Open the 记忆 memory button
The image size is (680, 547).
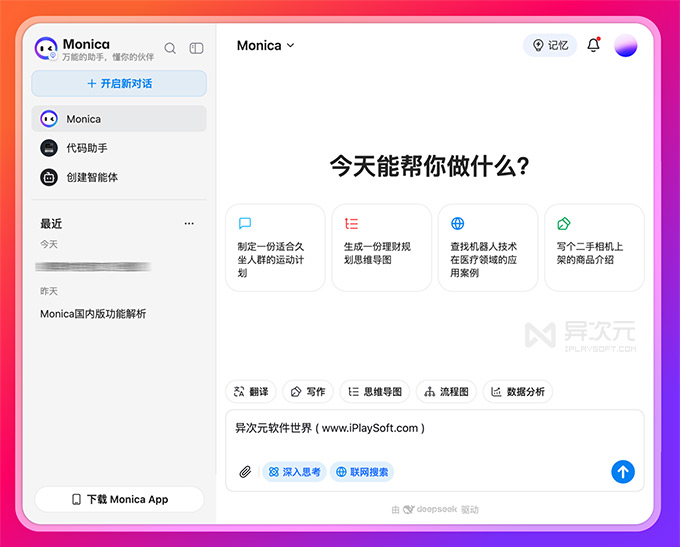(550, 45)
